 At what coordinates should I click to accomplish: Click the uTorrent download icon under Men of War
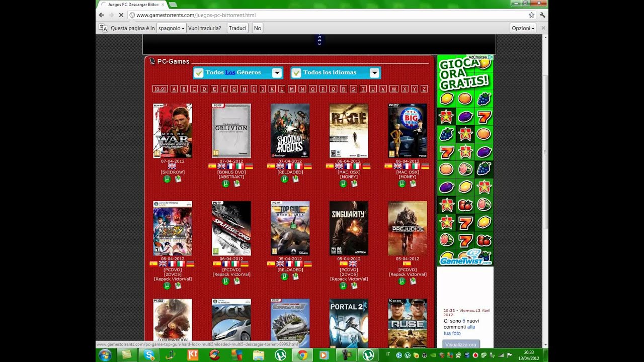tap(167, 179)
